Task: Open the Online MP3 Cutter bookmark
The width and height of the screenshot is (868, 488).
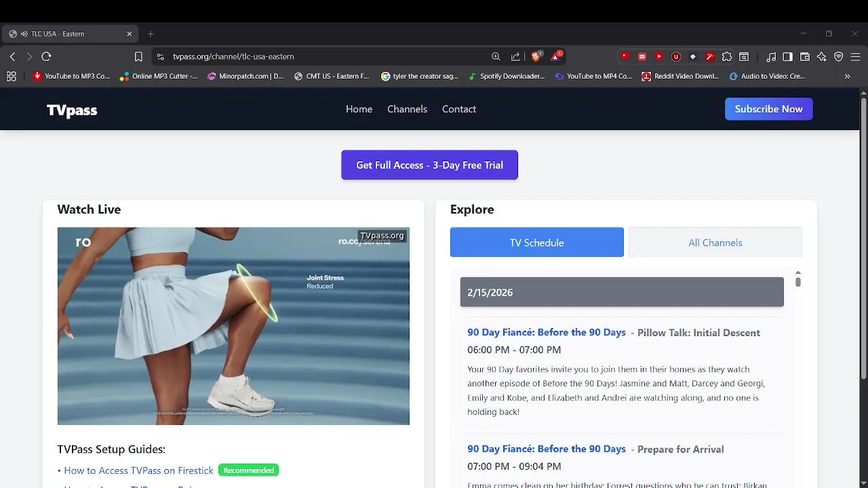Action: coord(159,77)
